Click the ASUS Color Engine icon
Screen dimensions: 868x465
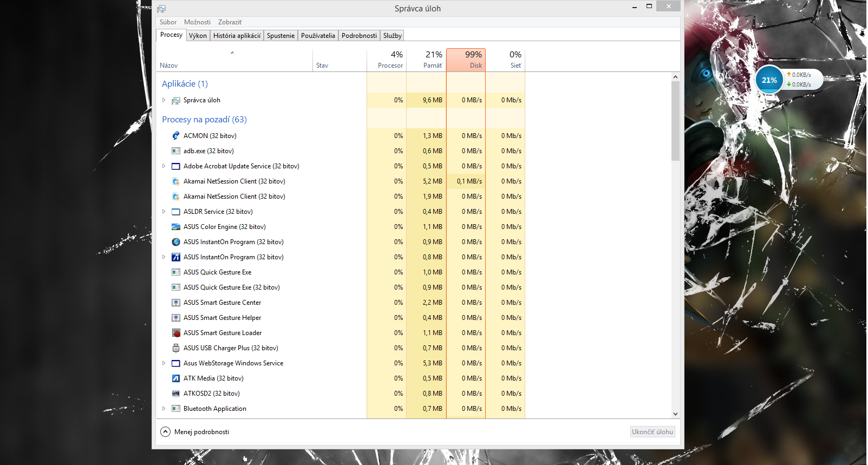coord(176,227)
